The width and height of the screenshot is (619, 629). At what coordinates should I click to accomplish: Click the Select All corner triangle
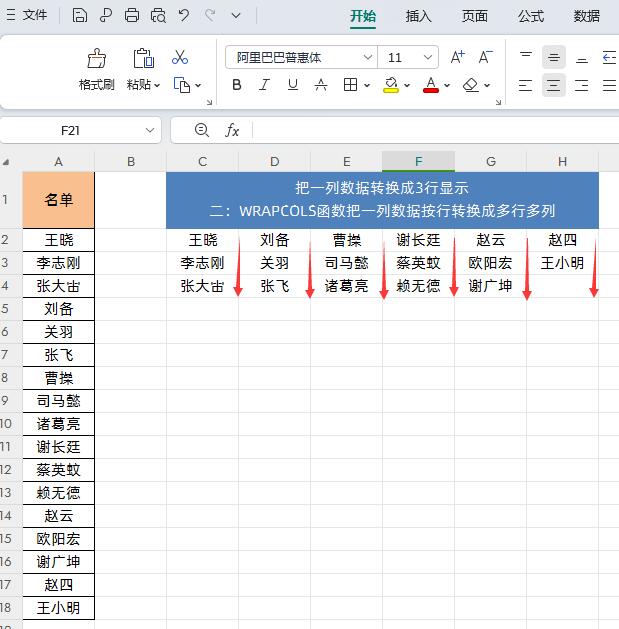point(6,162)
